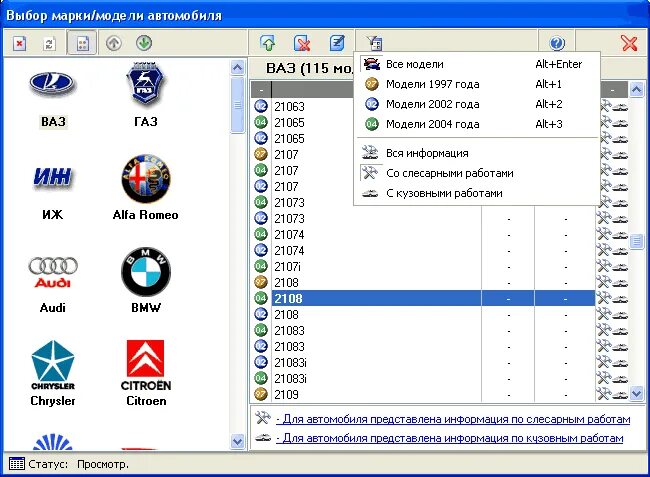The width and height of the screenshot is (650, 477).
Task: Click the blue icon with red X
Action: pyautogui.click(x=302, y=43)
